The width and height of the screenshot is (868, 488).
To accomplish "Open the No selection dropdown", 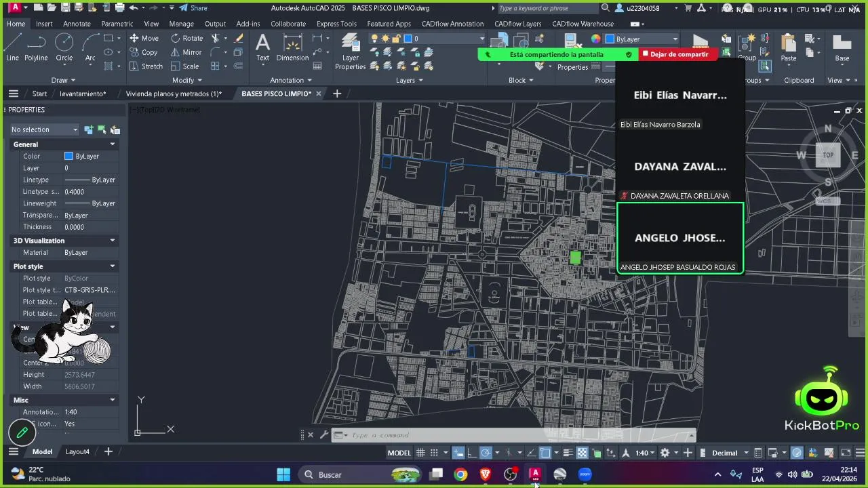I will tap(44, 129).
